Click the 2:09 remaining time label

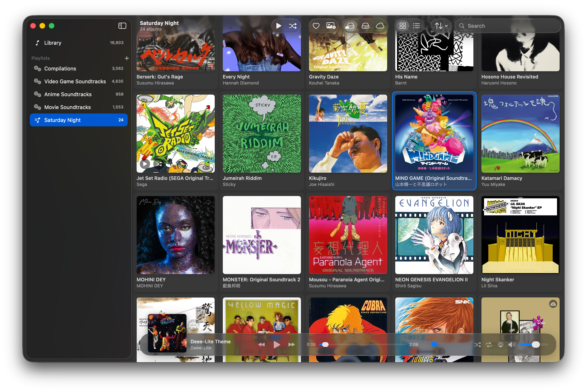[x=414, y=345]
